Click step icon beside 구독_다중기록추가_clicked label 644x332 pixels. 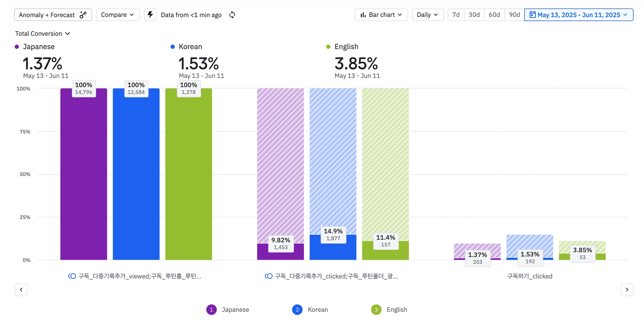[x=269, y=276]
